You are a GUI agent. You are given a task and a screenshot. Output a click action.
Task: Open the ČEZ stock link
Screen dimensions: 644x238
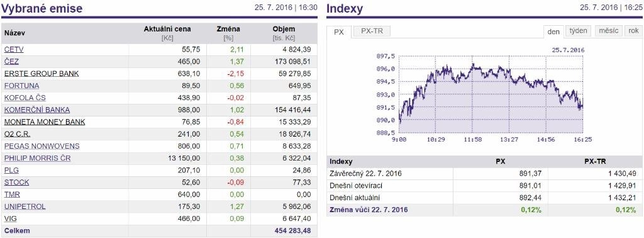pos(11,62)
